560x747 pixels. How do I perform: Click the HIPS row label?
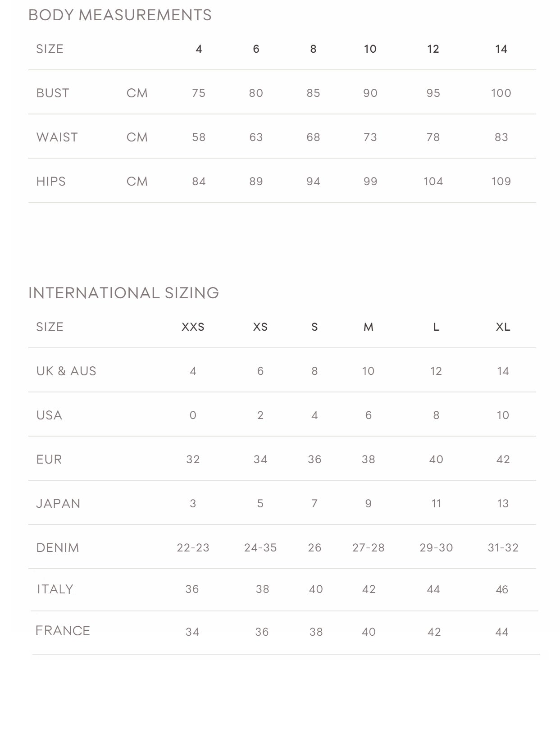(x=51, y=181)
